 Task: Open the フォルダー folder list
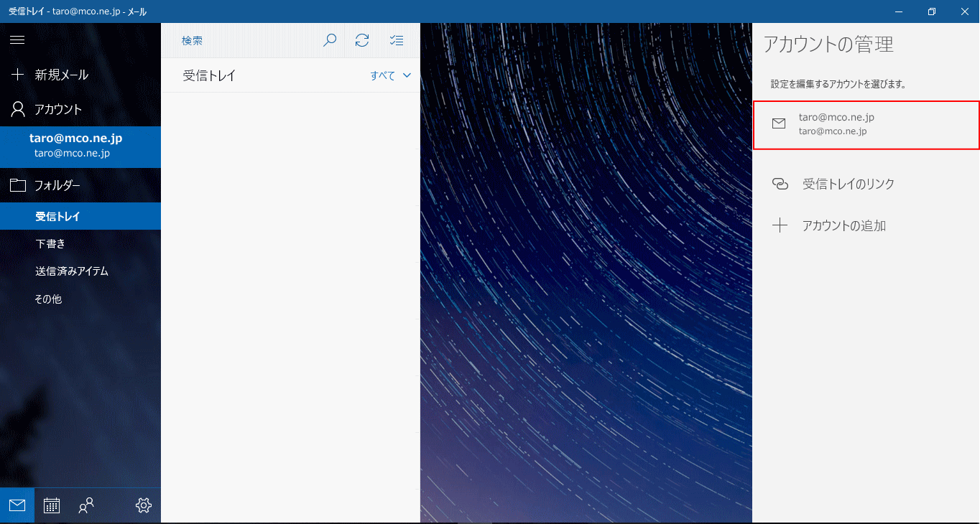(x=57, y=185)
